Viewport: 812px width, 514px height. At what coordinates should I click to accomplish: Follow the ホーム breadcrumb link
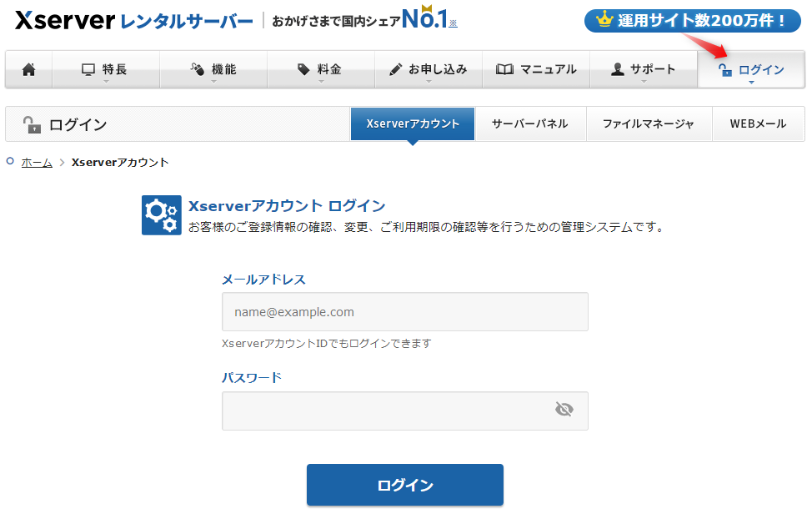(37, 163)
